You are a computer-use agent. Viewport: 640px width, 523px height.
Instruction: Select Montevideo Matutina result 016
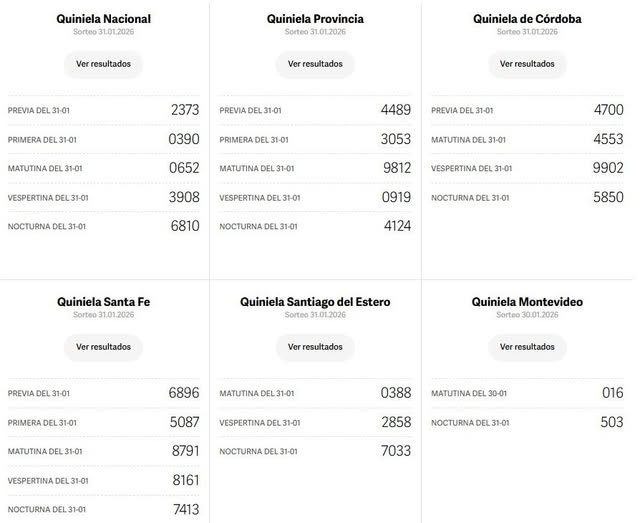(612, 393)
